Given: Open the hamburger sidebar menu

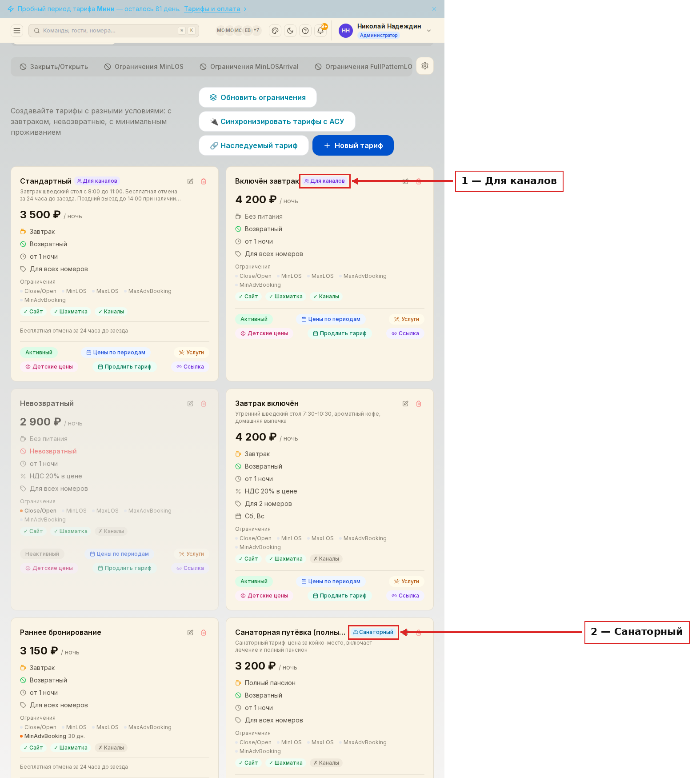Looking at the screenshot, I should click(17, 31).
